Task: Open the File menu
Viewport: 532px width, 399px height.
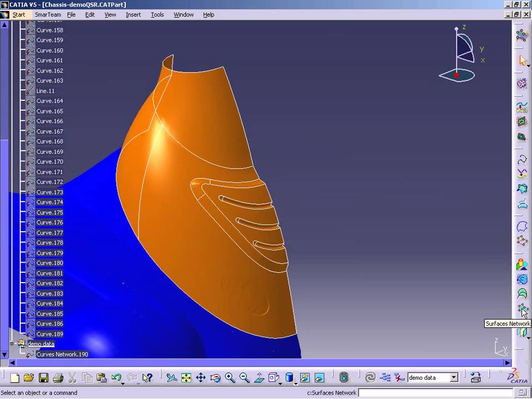Action: pos(71,14)
